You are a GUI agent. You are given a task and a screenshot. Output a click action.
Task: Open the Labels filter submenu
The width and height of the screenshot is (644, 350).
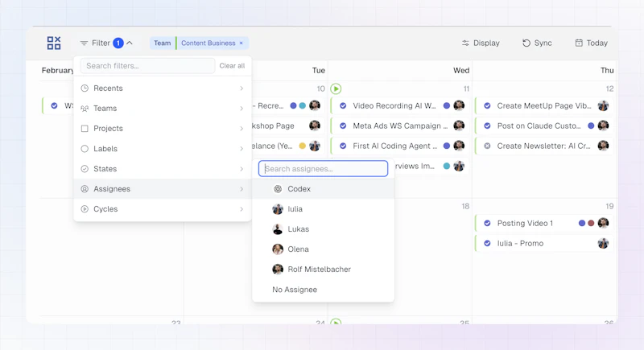(163, 149)
